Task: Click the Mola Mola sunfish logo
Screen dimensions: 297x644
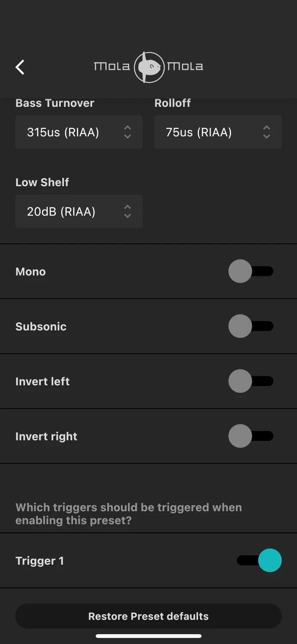Action: (148, 67)
